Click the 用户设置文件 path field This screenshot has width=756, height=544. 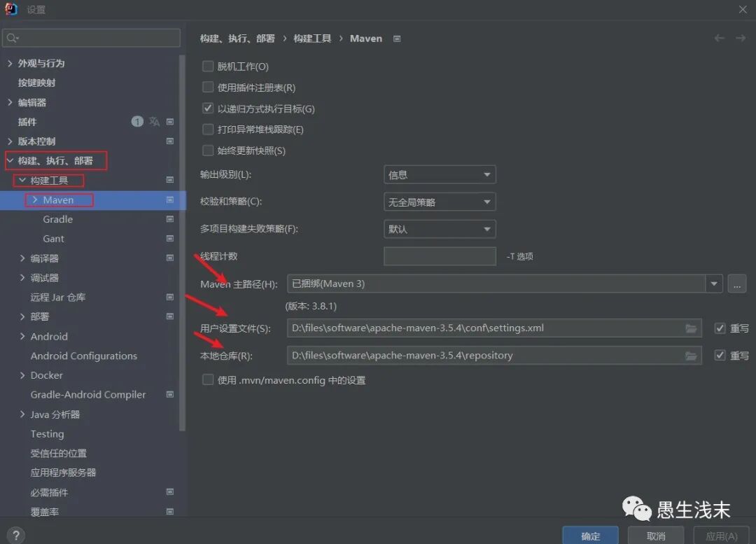tap(494, 328)
